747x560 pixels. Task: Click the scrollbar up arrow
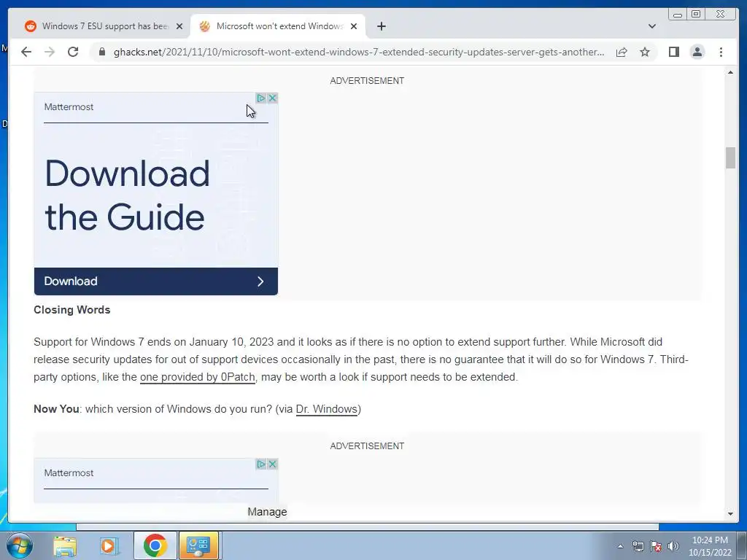730,72
